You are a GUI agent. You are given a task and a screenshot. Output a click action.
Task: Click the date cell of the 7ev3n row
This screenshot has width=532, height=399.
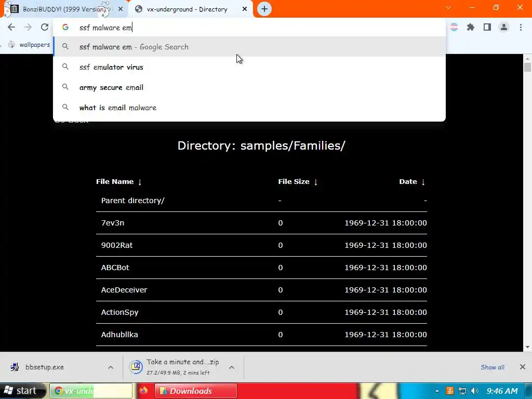(386, 223)
